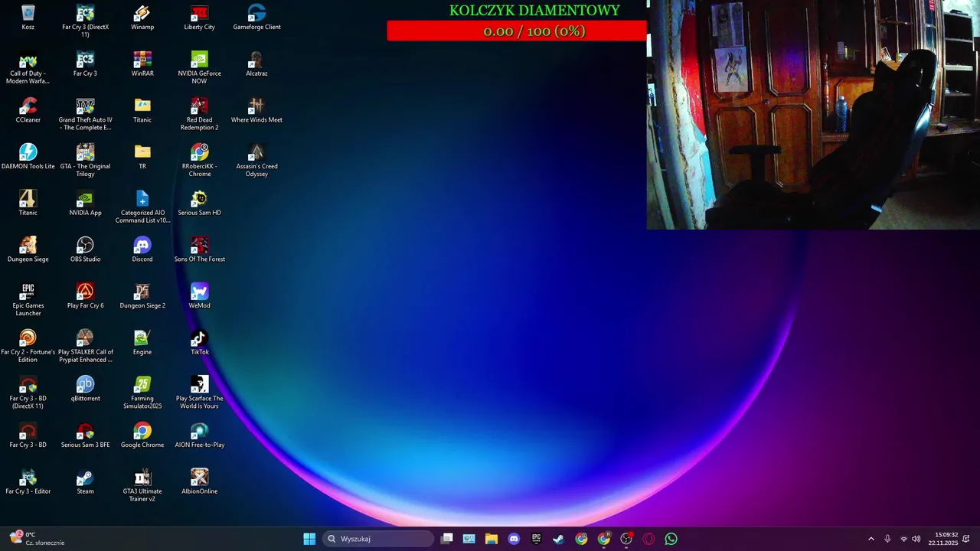The height and width of the screenshot is (551, 980).
Task: Launch Play Far Cry 6
Action: click(x=85, y=296)
